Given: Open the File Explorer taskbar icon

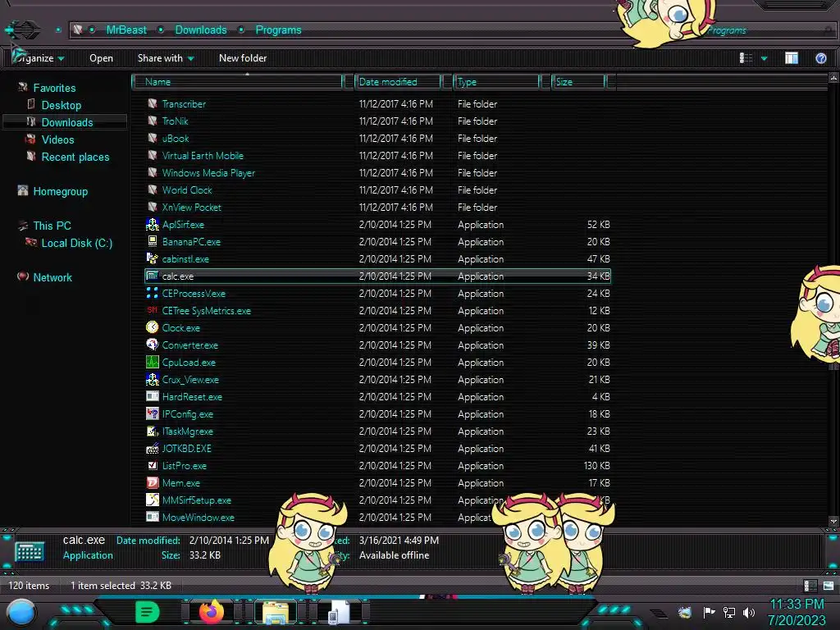Looking at the screenshot, I should pyautogui.click(x=276, y=612).
